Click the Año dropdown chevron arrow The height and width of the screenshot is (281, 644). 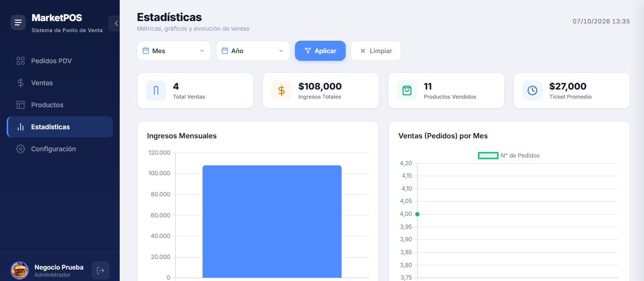coord(281,51)
